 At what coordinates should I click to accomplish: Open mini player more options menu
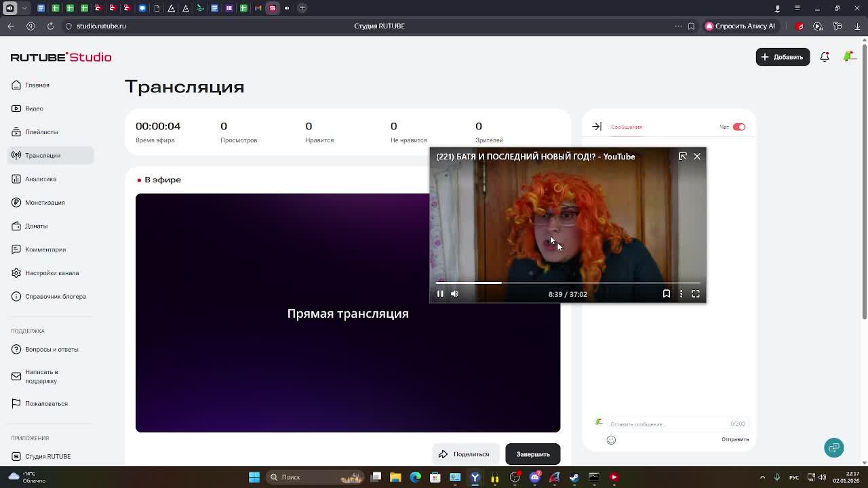pyautogui.click(x=681, y=293)
